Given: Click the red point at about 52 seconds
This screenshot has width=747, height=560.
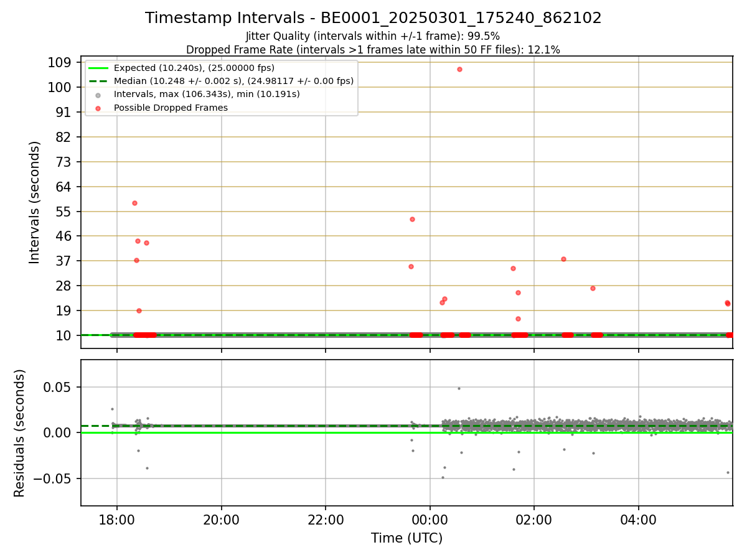Looking at the screenshot, I should (x=412, y=219).
